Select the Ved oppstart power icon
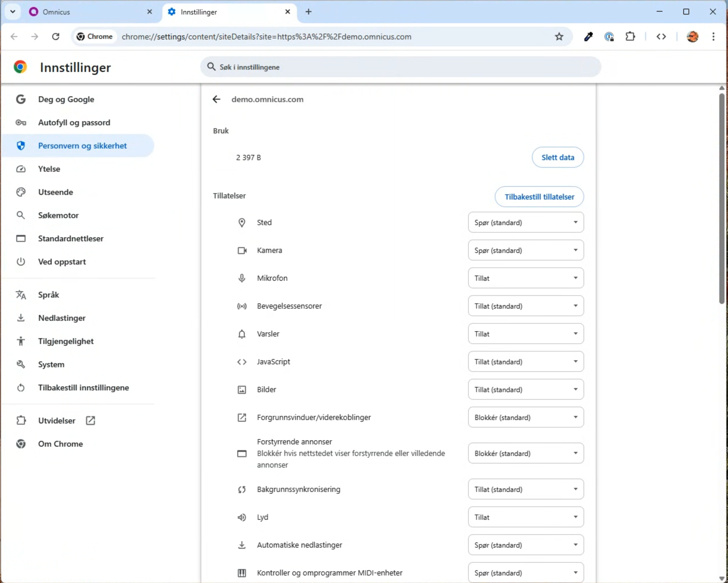The image size is (728, 583). point(21,261)
